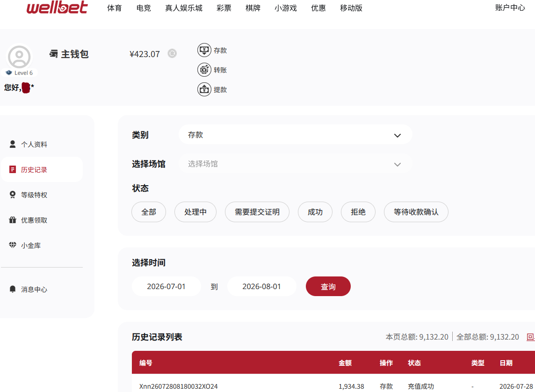Screen dimensions: 535x392
Task: Click the 主钱包 wallet icon
Action: (54, 54)
